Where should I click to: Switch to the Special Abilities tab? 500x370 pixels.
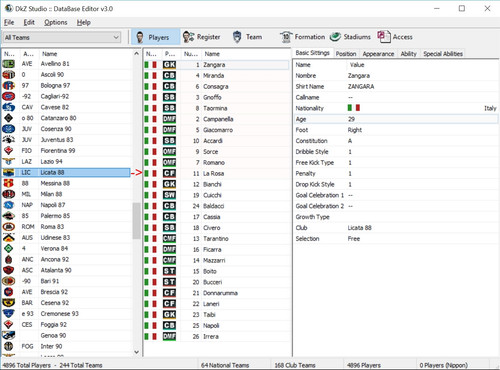pos(443,54)
